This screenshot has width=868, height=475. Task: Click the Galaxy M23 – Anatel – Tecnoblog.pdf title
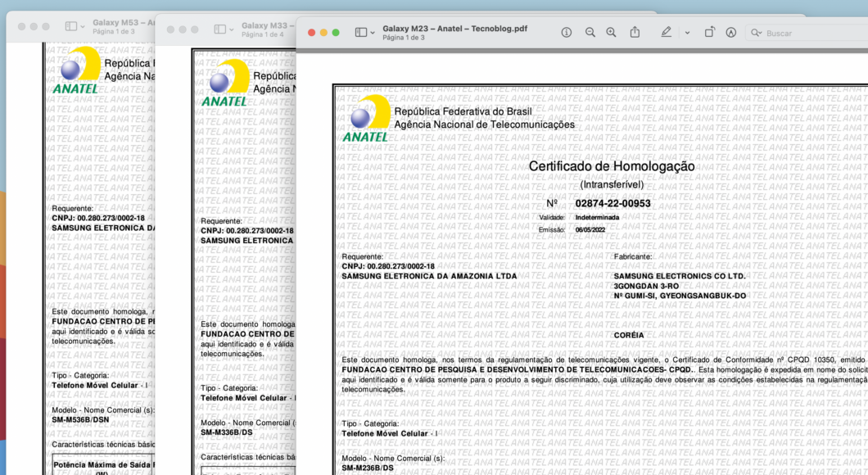(455, 28)
